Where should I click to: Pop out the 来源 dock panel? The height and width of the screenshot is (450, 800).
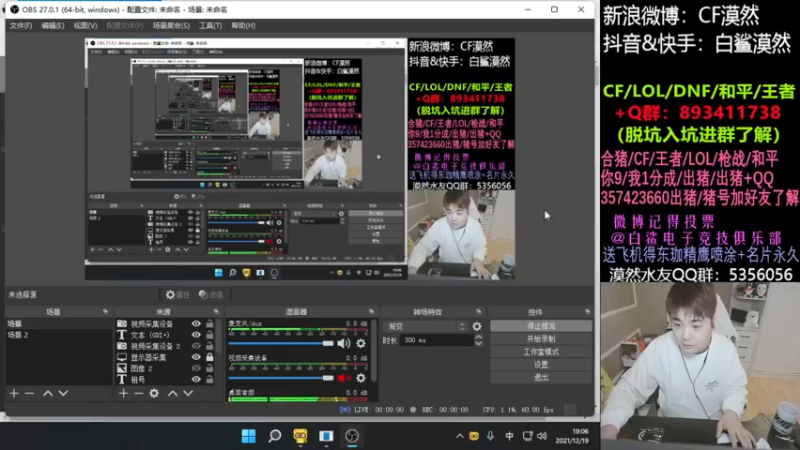tap(216, 311)
